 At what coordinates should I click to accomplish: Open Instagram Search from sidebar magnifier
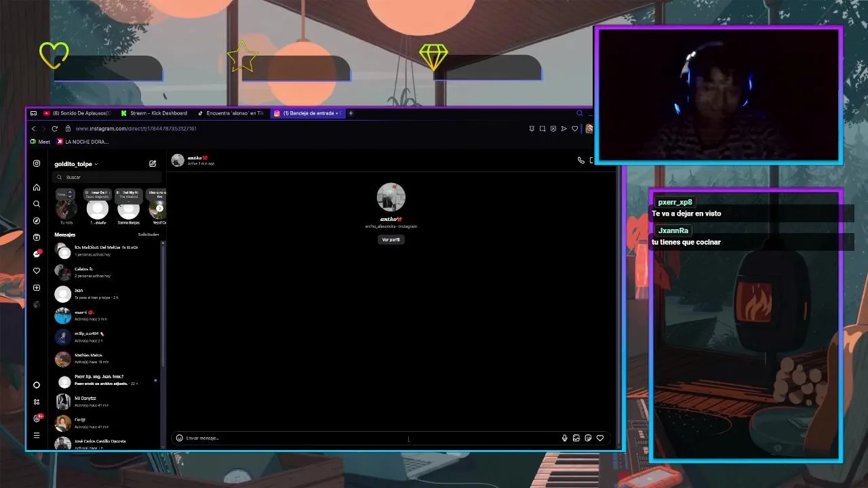37,204
